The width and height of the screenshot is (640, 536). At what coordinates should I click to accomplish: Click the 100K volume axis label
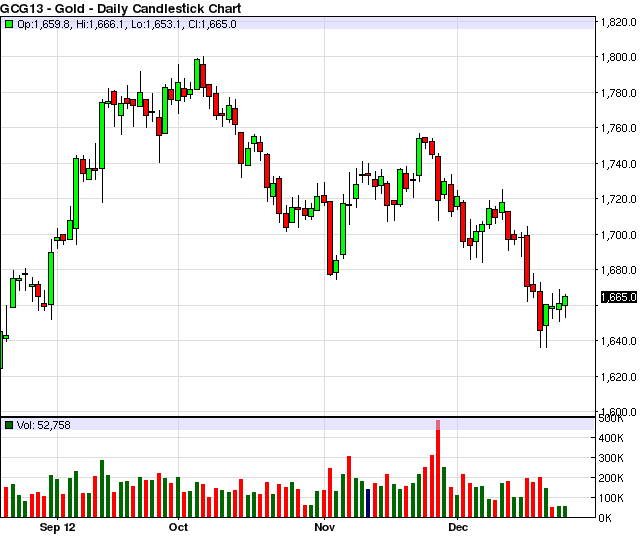(611, 498)
